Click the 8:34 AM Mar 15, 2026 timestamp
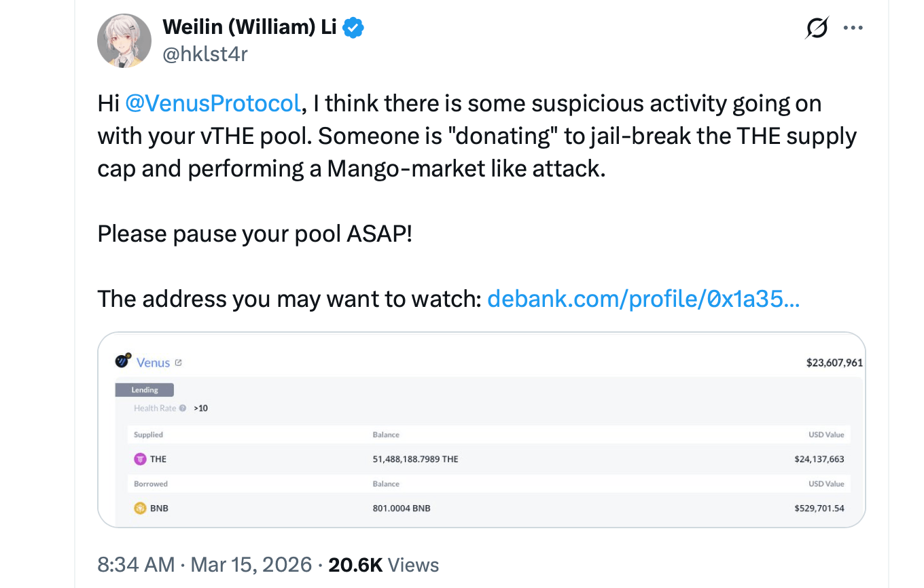Image resolution: width=924 pixels, height=588 pixels. click(205, 565)
